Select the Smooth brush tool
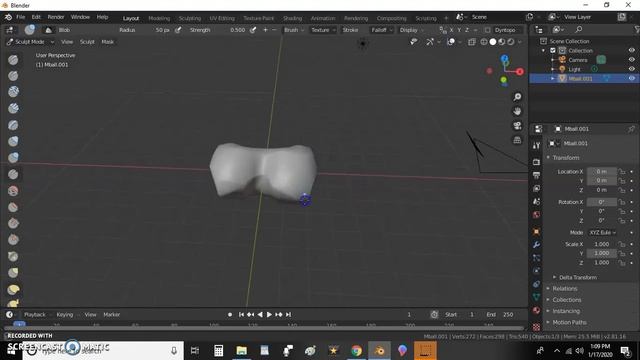640x360 pixels. 13,191
